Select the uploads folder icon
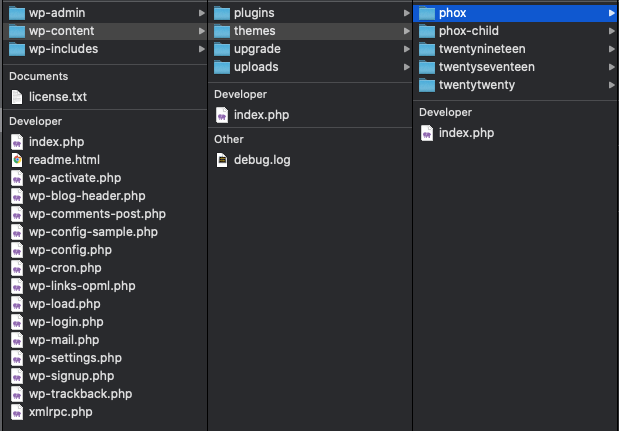This screenshot has height=431, width=619. coord(222,67)
